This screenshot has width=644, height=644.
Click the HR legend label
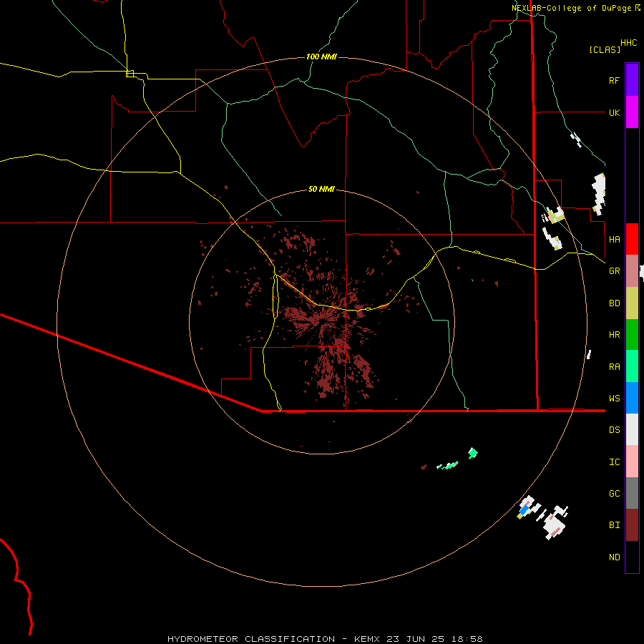[x=614, y=335]
